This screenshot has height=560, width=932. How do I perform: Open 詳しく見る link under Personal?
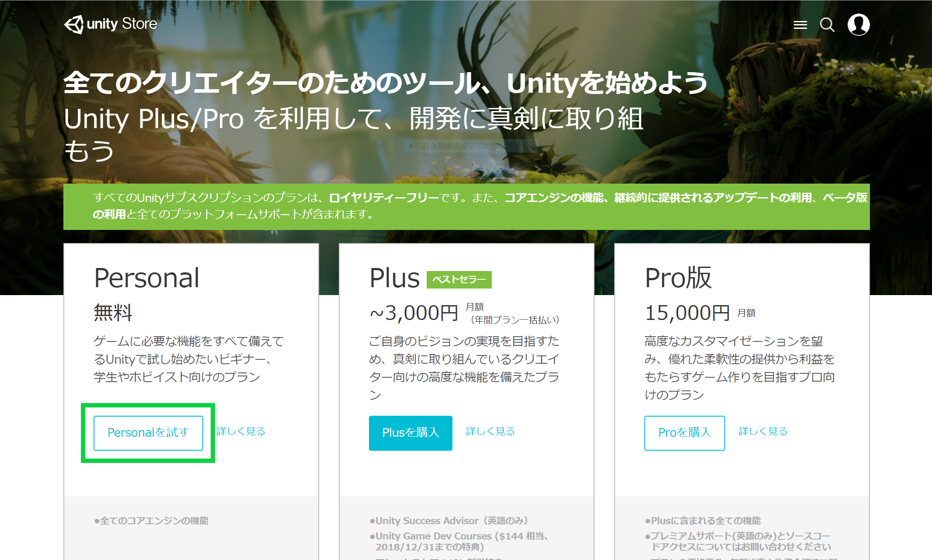point(241,431)
